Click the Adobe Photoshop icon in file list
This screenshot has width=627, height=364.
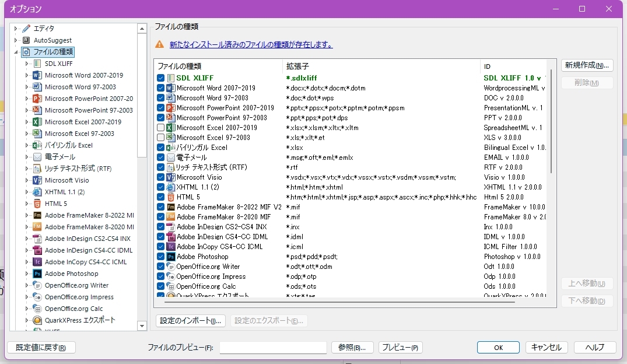tap(171, 257)
